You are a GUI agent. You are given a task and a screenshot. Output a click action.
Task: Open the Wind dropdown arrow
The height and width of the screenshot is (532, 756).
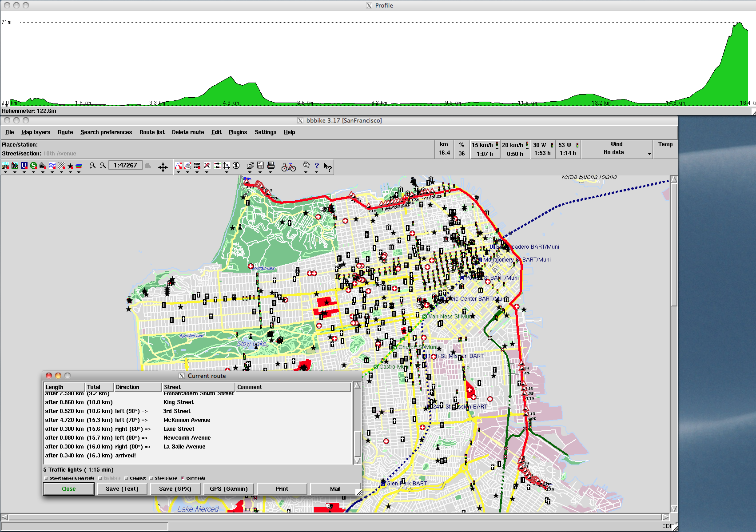click(649, 154)
